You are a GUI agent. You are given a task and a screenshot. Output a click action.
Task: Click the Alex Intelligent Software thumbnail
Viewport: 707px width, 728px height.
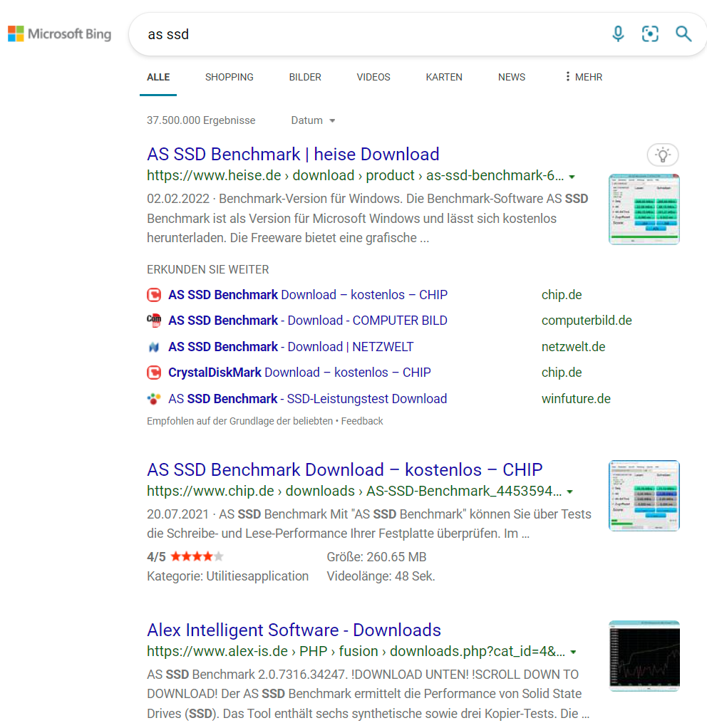(x=644, y=656)
